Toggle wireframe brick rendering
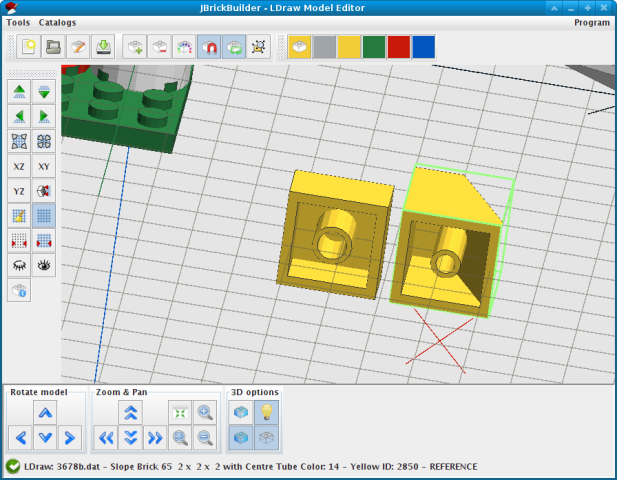The image size is (617, 480). [266, 438]
